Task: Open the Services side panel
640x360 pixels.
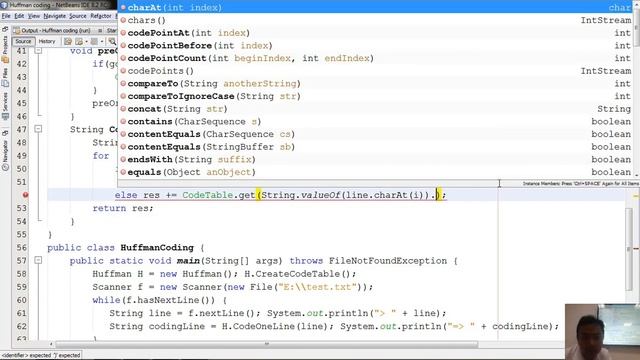Action: pos(5,107)
